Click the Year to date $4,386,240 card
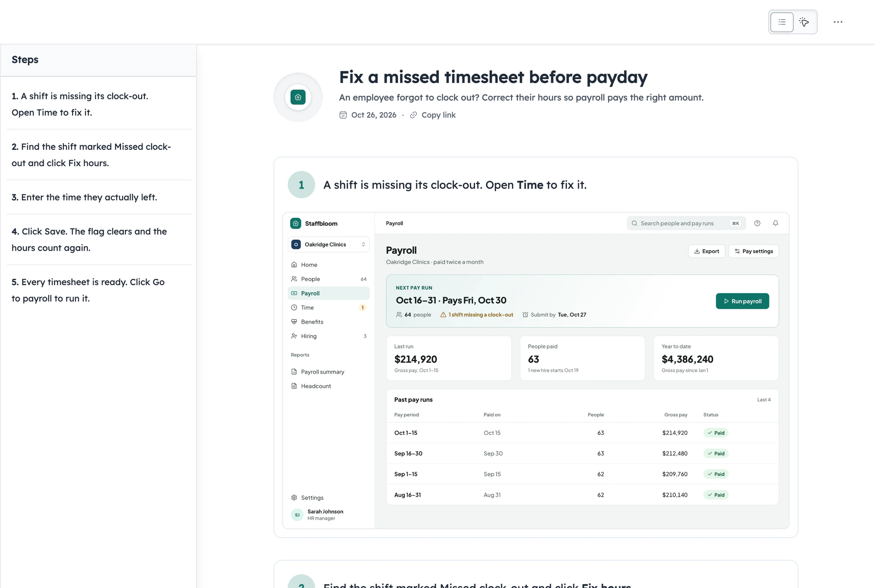Screen dimensions: 875x588 (716, 358)
